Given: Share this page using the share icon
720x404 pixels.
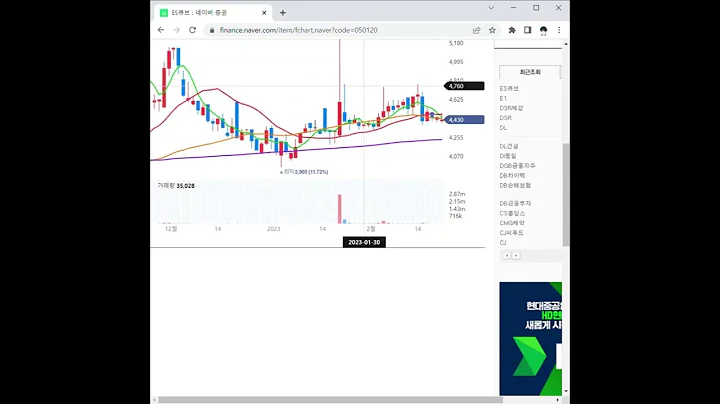Looking at the screenshot, I should [477, 30].
